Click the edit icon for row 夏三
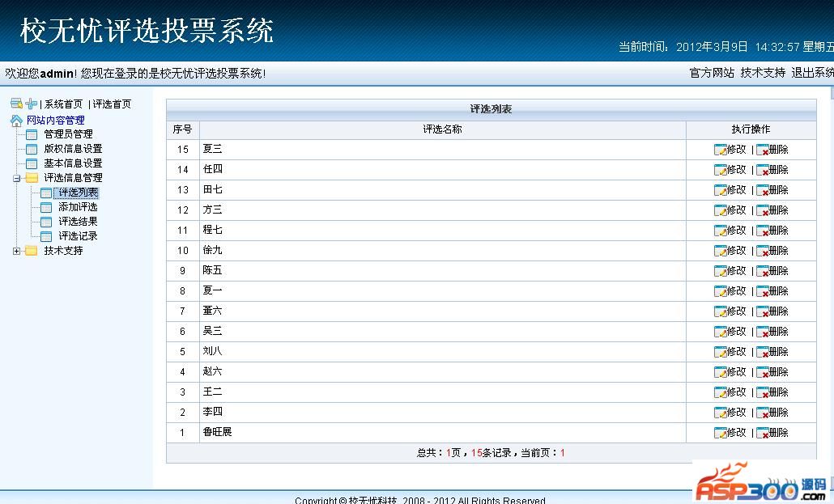 coord(720,150)
